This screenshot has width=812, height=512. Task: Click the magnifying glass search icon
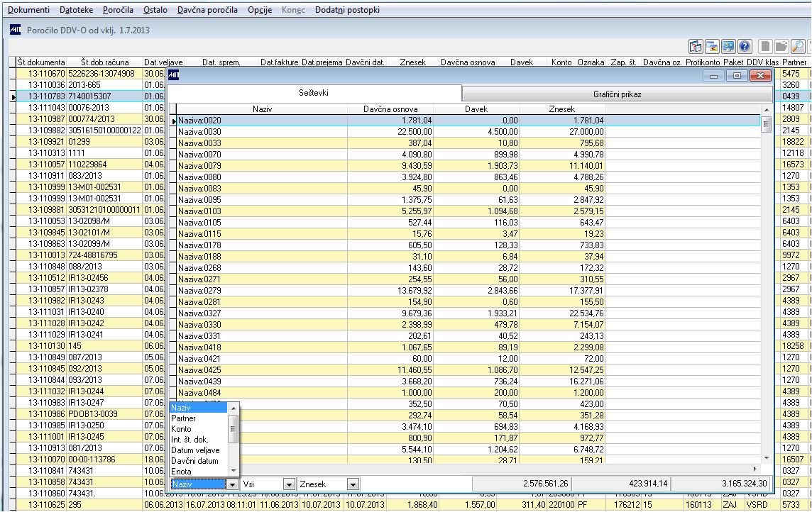click(798, 47)
